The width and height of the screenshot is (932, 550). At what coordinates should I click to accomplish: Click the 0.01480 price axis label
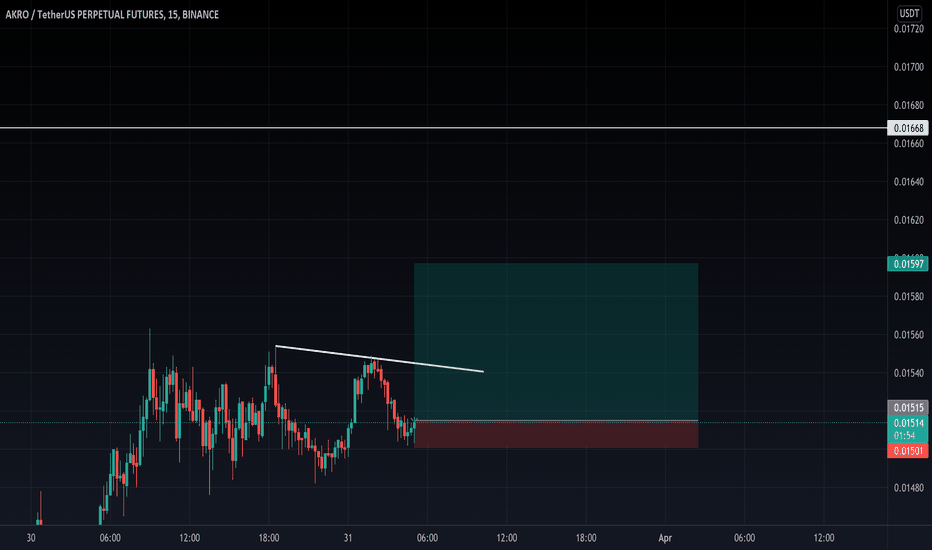(909, 488)
